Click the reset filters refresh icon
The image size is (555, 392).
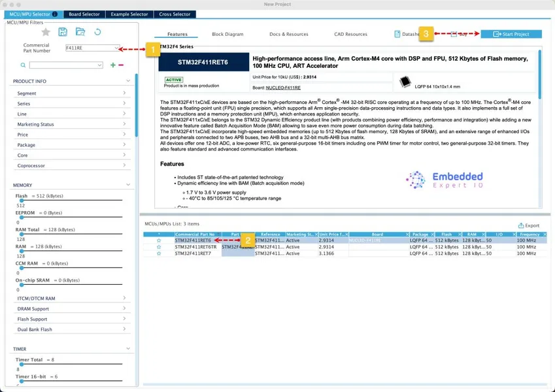click(97, 32)
